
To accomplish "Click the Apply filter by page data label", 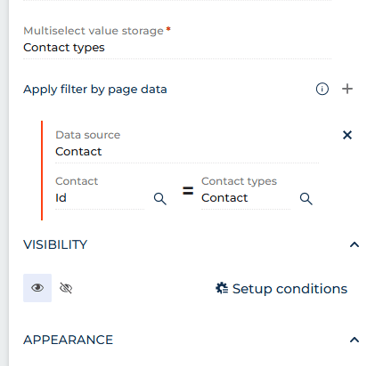I will pos(95,89).
